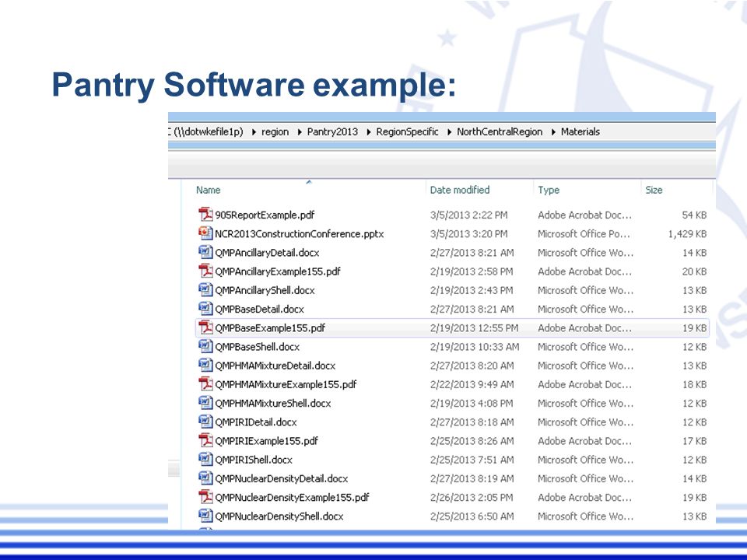Click the PDF icon for QMPNuclearDensityExample155.pdf

pyautogui.click(x=205, y=497)
